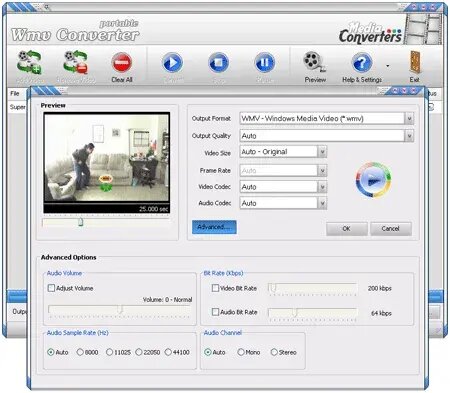Screen dimensions: 450x393
Task: Click the Media Converters logo
Action: click(x=370, y=33)
